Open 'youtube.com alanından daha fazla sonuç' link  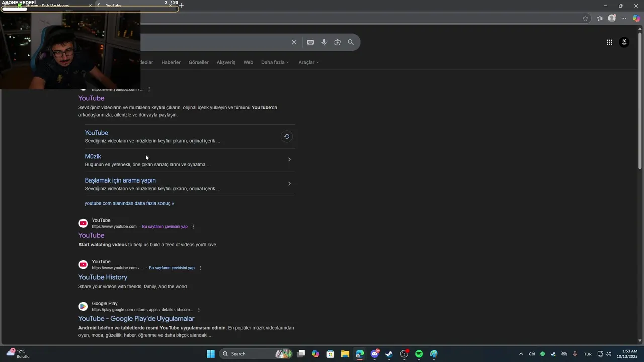(x=129, y=203)
